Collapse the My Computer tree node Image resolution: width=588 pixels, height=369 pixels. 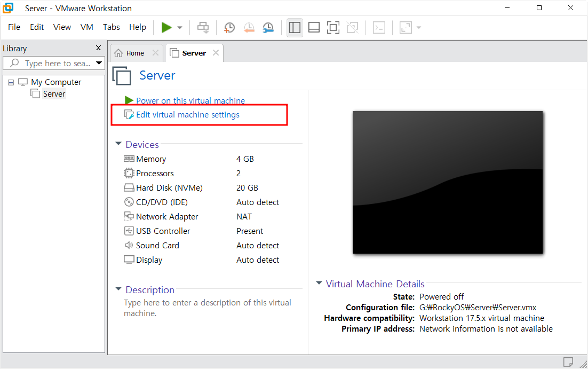[11, 82]
